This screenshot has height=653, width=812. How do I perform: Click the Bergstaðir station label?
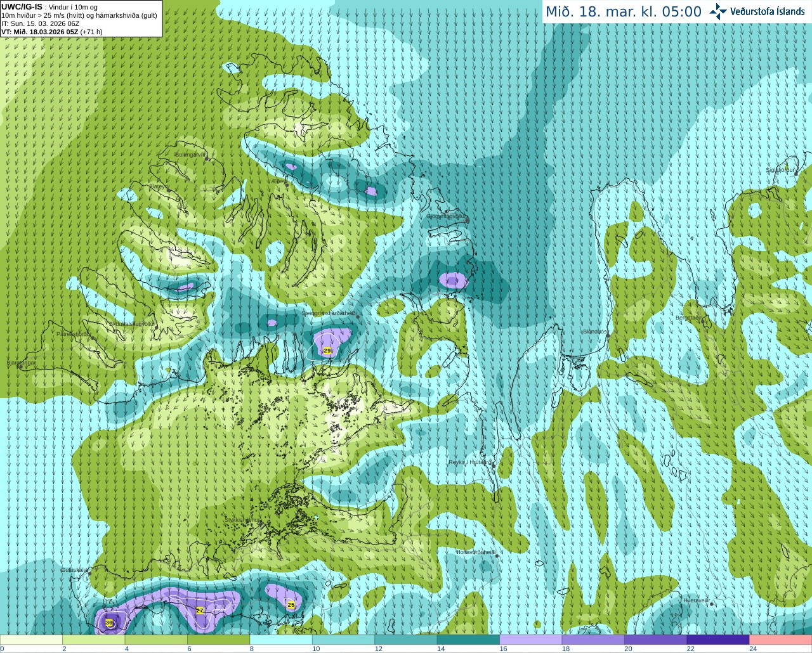tap(689, 318)
